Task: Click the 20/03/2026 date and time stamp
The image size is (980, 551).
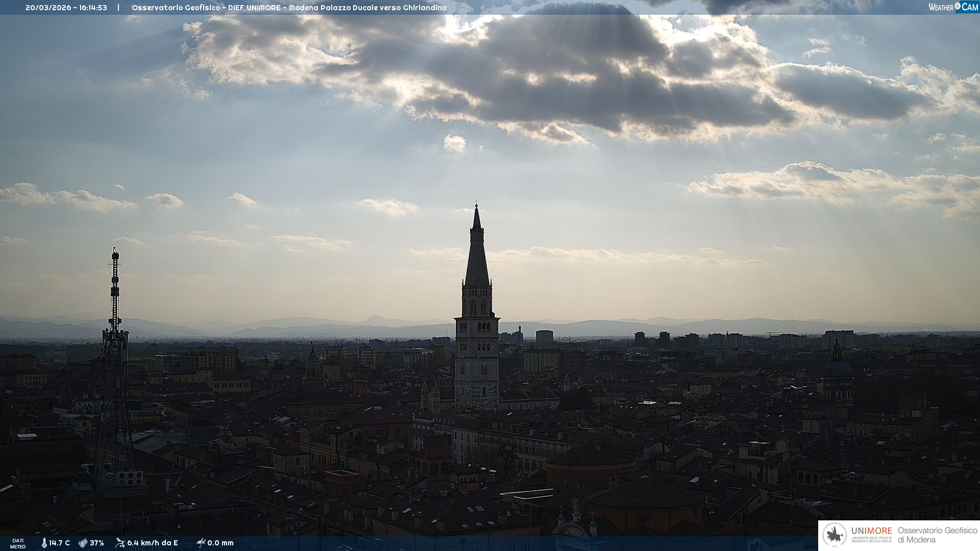Action: click(x=66, y=8)
